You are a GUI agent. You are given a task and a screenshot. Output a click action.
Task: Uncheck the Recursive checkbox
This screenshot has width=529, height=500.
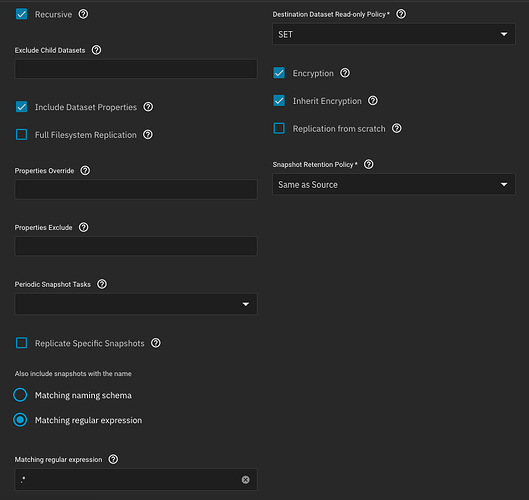click(22, 14)
